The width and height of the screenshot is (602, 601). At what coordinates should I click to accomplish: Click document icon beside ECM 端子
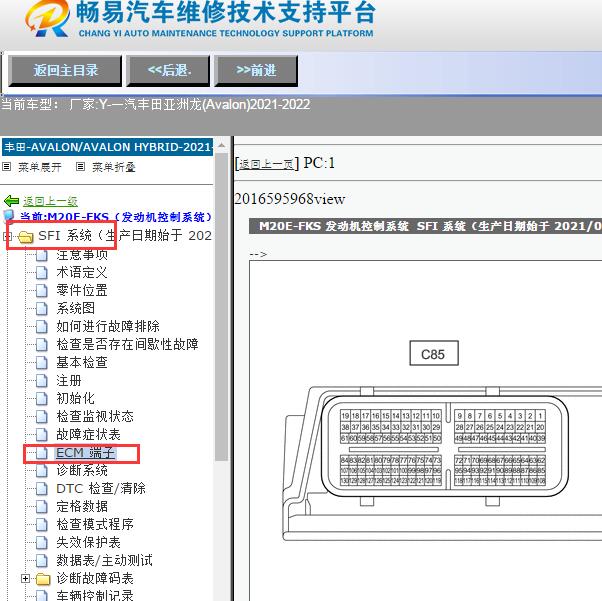[x=41, y=453]
